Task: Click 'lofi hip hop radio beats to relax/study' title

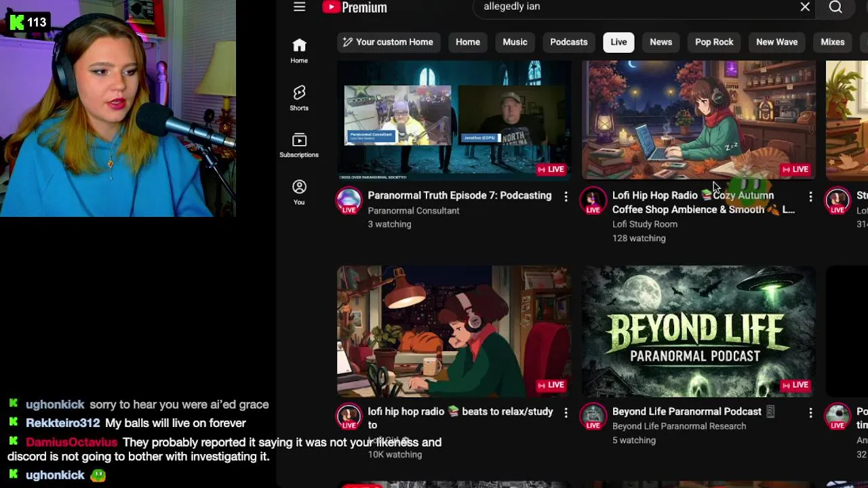Action: click(460, 418)
